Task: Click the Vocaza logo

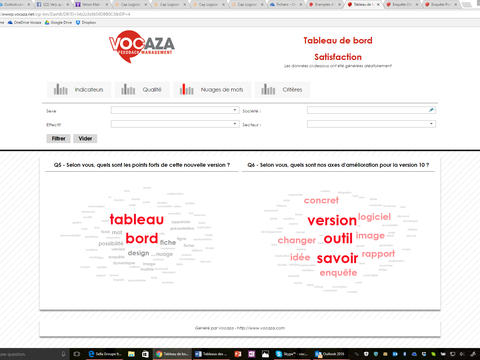Action: (142, 47)
